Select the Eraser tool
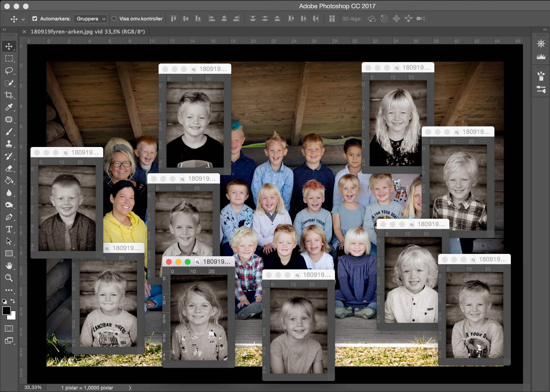The image size is (550, 392). coord(9,168)
